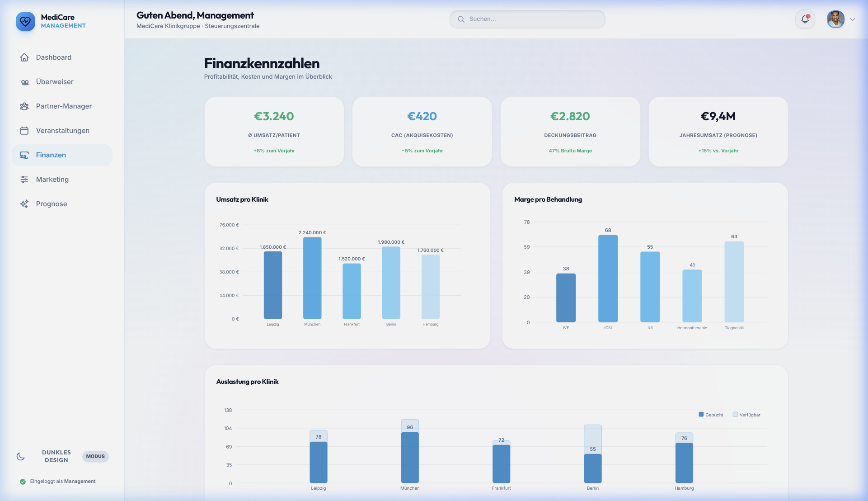Click IVF bar in Marge chart
Viewport: 868px width, 501px height.
tap(566, 298)
